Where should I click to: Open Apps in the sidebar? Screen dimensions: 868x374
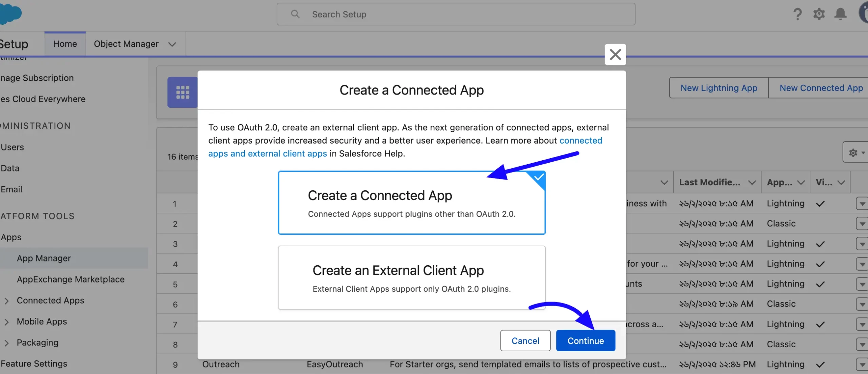coord(11,237)
